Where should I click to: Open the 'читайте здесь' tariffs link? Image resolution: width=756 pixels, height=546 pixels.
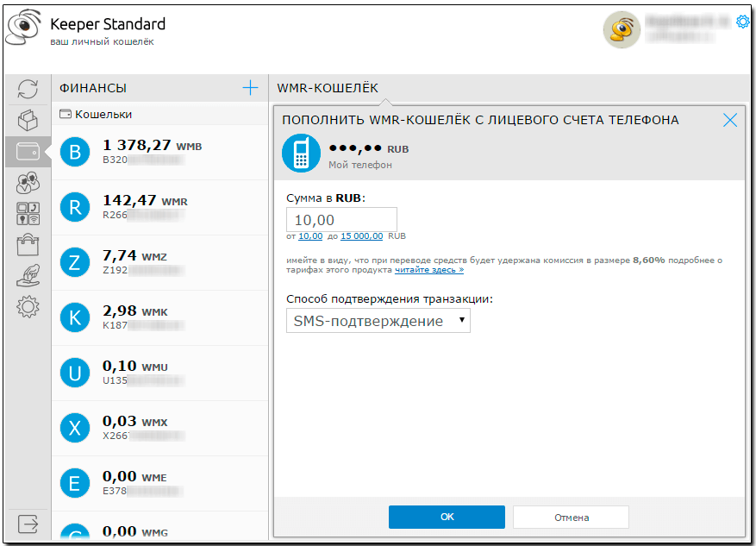[429, 270]
